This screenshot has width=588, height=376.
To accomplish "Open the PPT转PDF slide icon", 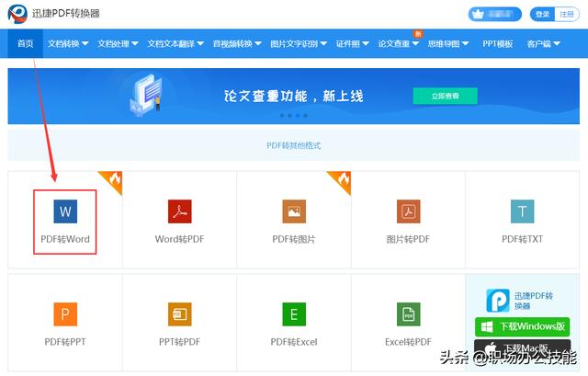I will [180, 314].
